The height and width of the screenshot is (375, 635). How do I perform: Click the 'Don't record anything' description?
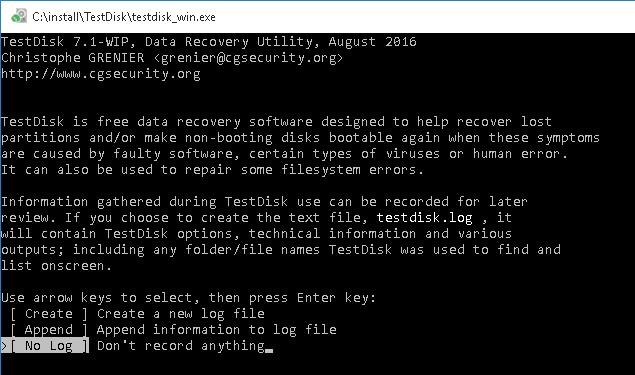coord(181,346)
